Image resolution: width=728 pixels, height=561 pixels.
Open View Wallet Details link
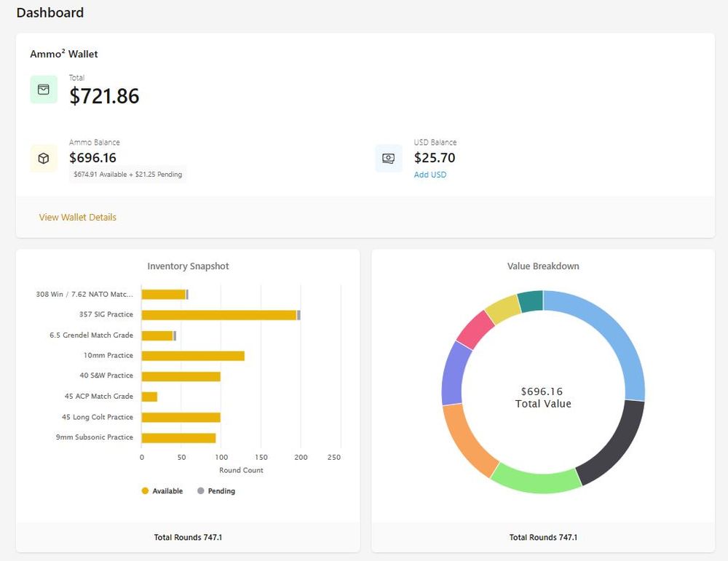(78, 217)
